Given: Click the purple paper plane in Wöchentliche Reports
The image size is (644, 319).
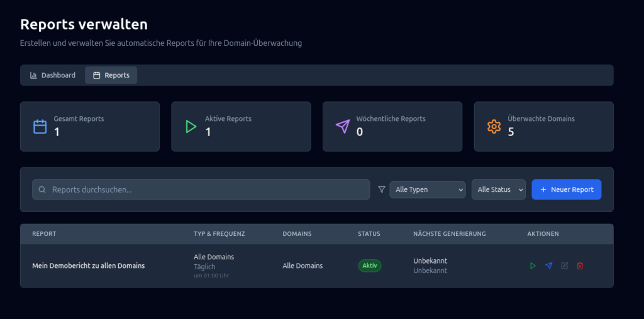Looking at the screenshot, I should [342, 126].
